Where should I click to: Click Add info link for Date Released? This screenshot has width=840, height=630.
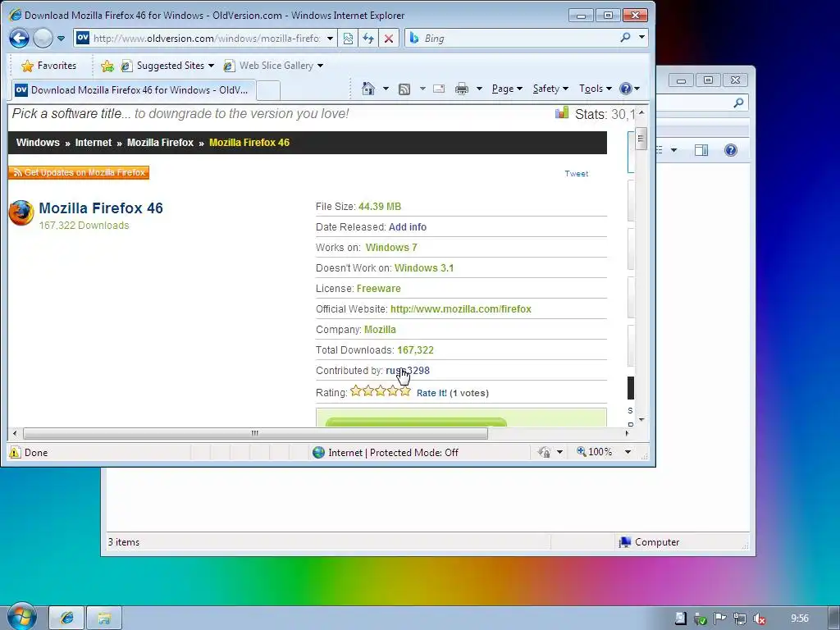[408, 227]
